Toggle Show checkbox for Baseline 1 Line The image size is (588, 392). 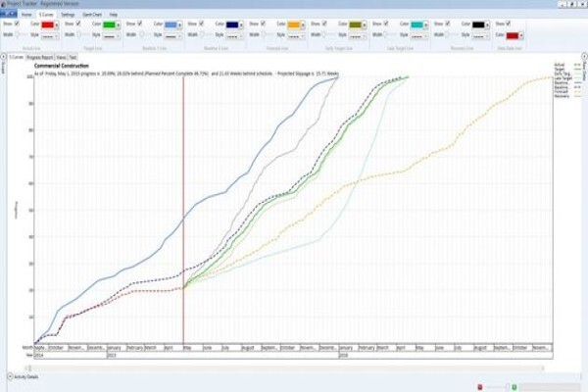click(x=139, y=24)
